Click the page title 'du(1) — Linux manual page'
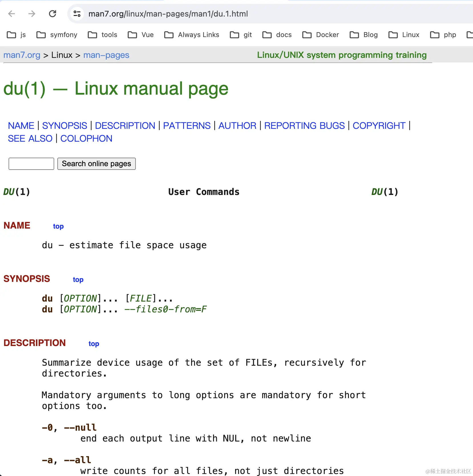 pyautogui.click(x=116, y=89)
